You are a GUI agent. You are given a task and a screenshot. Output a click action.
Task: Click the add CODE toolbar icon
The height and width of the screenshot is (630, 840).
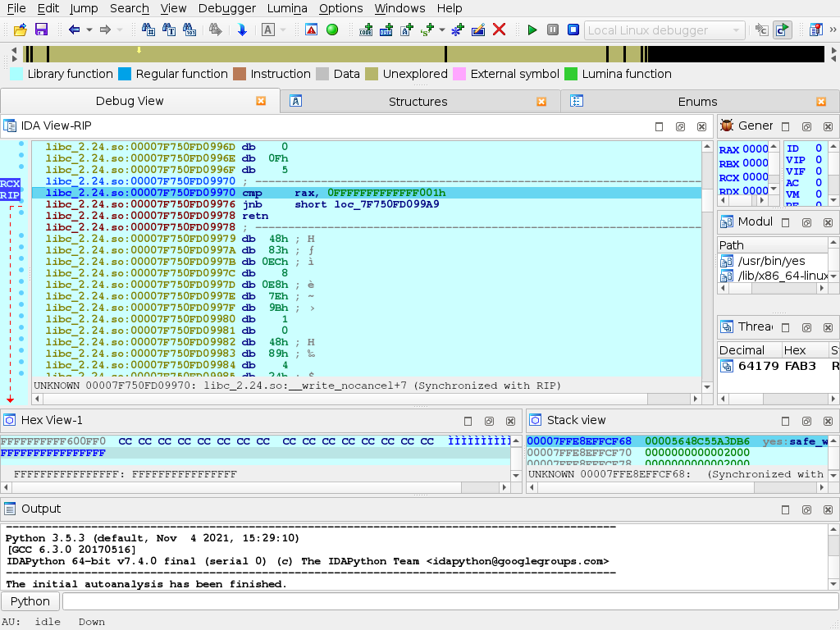click(366, 30)
